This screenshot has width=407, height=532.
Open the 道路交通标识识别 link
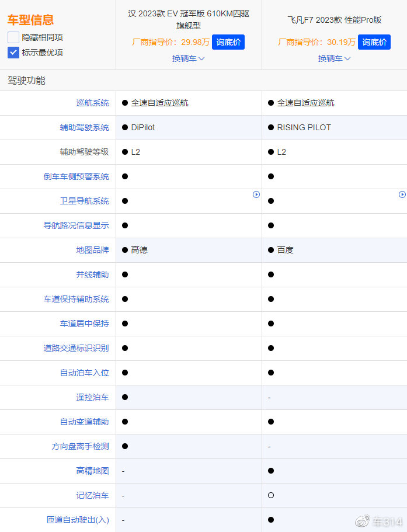click(x=76, y=348)
